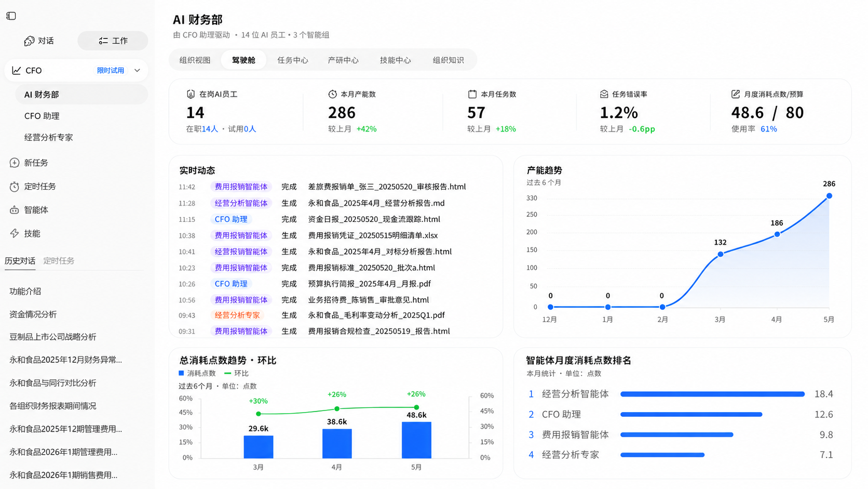Click the plus circle icon for 新任务
This screenshot has width=868, height=489.
pos(15,163)
